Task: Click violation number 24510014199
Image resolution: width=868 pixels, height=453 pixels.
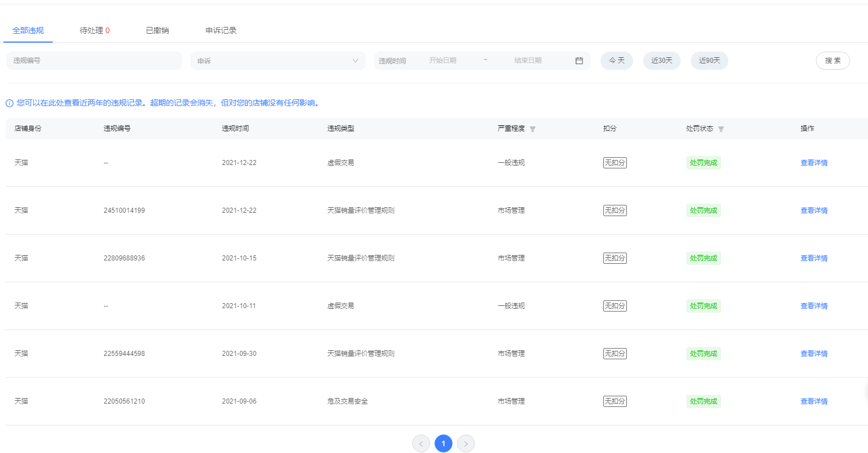Action: 124,211
